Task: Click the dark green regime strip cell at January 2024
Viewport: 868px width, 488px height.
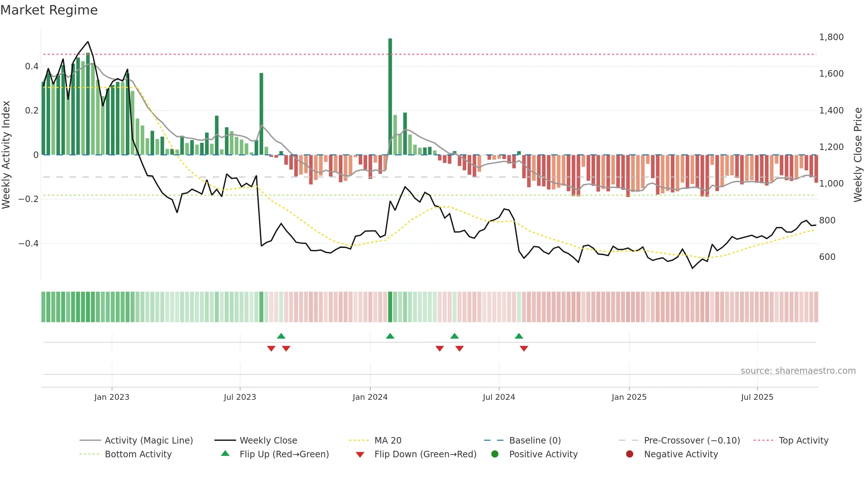Action: coord(390,307)
